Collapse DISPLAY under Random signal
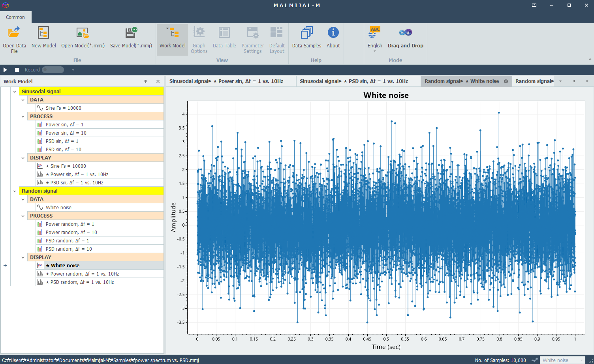Viewport: 594px width, 364px height. pyautogui.click(x=23, y=257)
